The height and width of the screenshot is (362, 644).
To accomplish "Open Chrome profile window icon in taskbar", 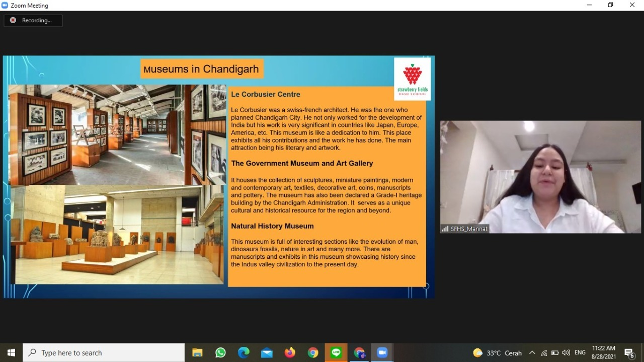I will coord(359,353).
